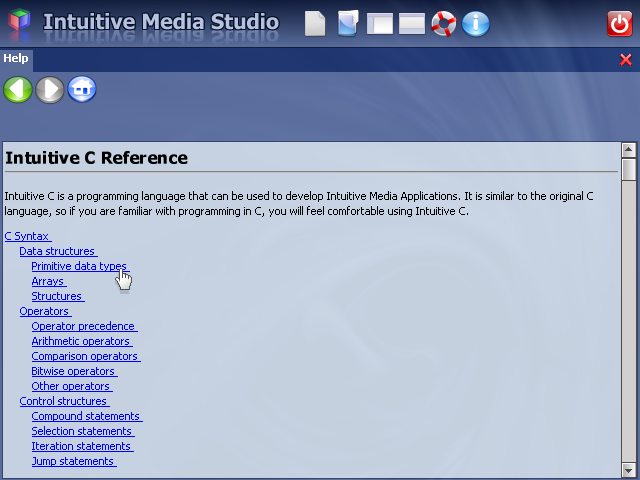This screenshot has height=480, width=640.
Task: Open the Iteration statements link
Action: pos(82,447)
